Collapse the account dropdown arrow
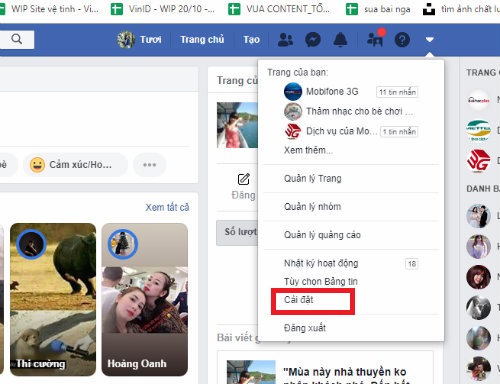Screen dimensions: 500x384 (429, 40)
